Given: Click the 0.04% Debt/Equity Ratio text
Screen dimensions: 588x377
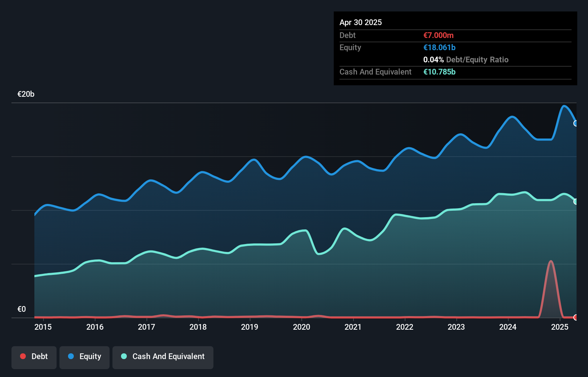Looking at the screenshot, I should point(466,59).
